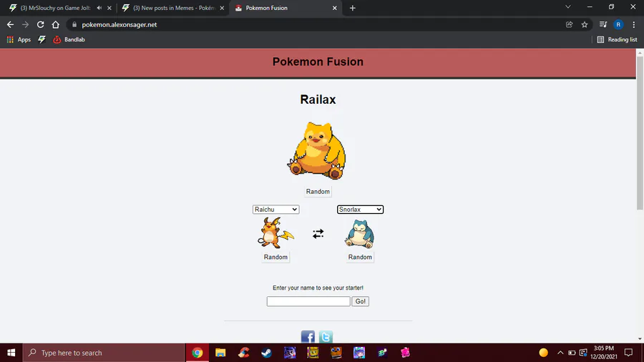Reload the current page
The height and width of the screenshot is (362, 644).
tap(40, 24)
